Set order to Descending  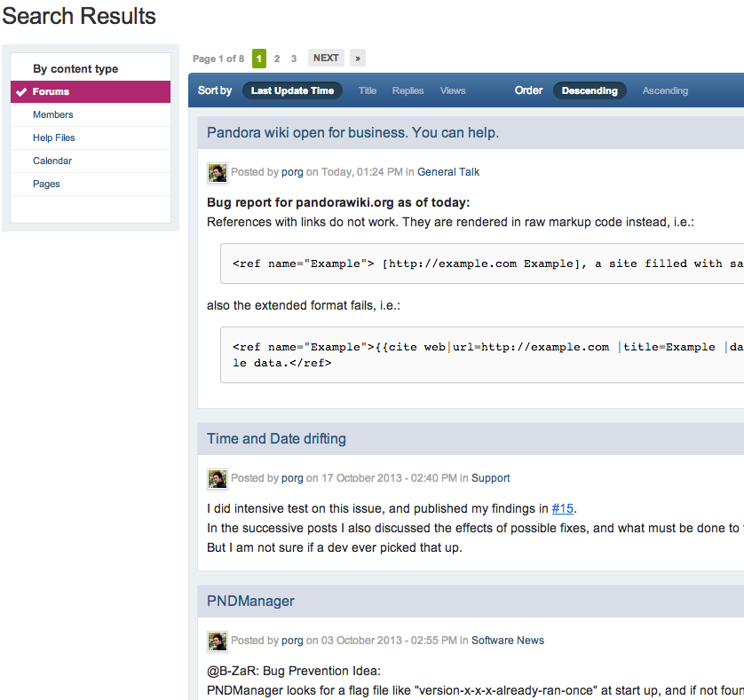(x=590, y=90)
